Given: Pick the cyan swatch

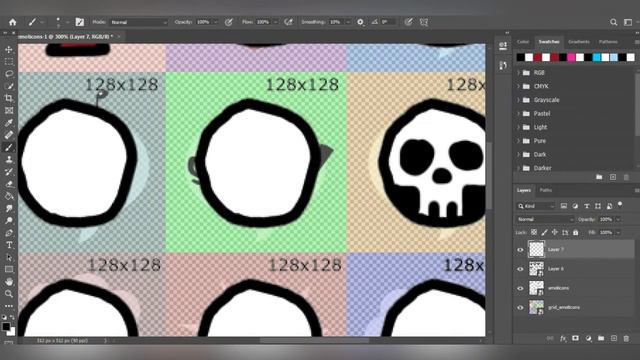Looking at the screenshot, I should 596,58.
